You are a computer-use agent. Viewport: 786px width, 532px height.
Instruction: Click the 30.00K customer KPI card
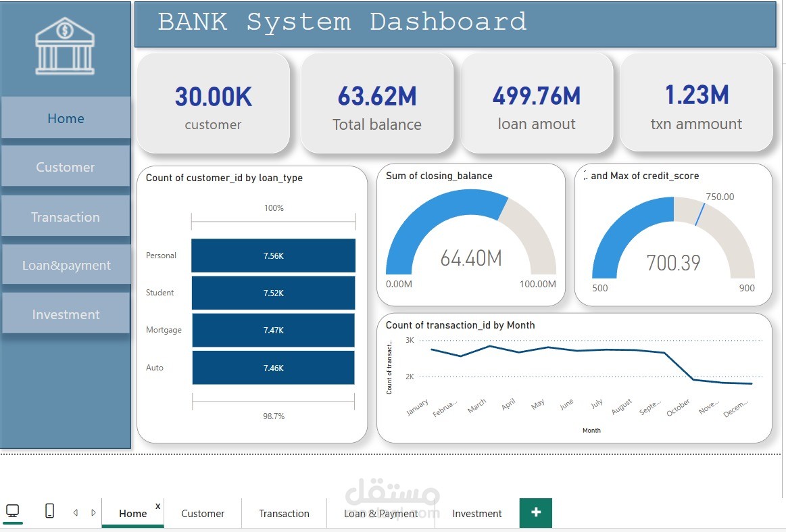point(213,103)
